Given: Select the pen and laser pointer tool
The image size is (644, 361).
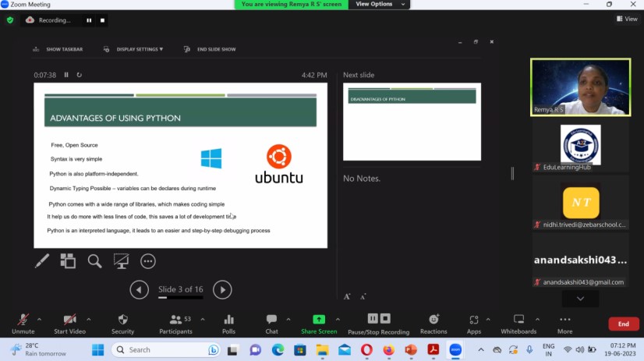Looking at the screenshot, I should [x=42, y=261].
